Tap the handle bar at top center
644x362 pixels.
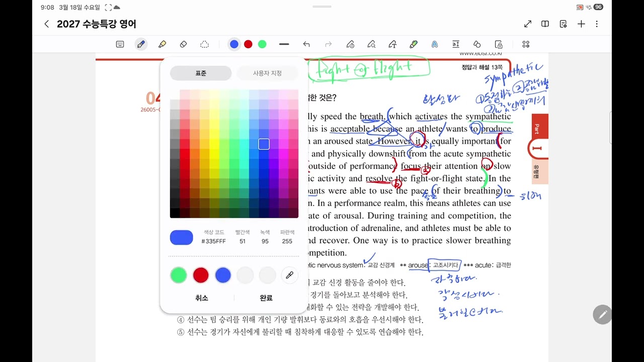click(322, 7)
